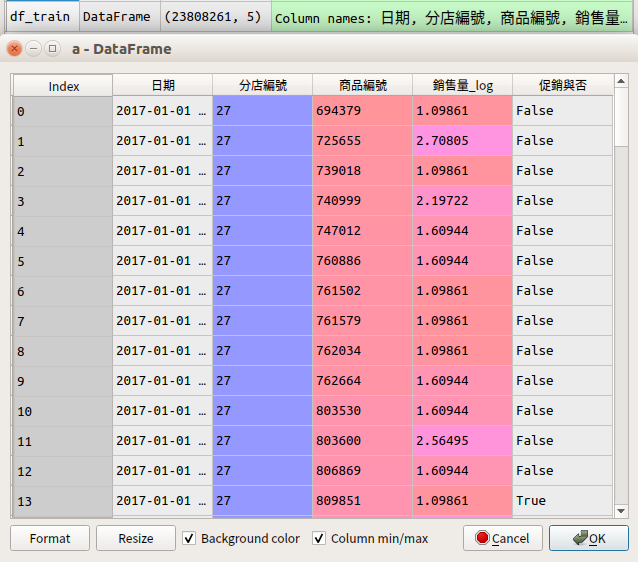638x562 pixels.
Task: Click the vertical scrollbar thumb
Action: [621, 117]
